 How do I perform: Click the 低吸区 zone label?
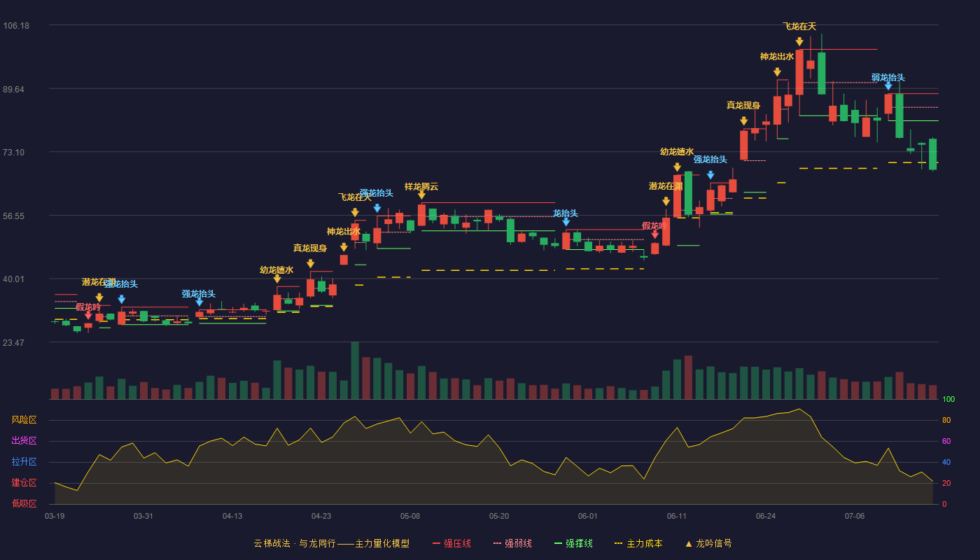tap(24, 504)
